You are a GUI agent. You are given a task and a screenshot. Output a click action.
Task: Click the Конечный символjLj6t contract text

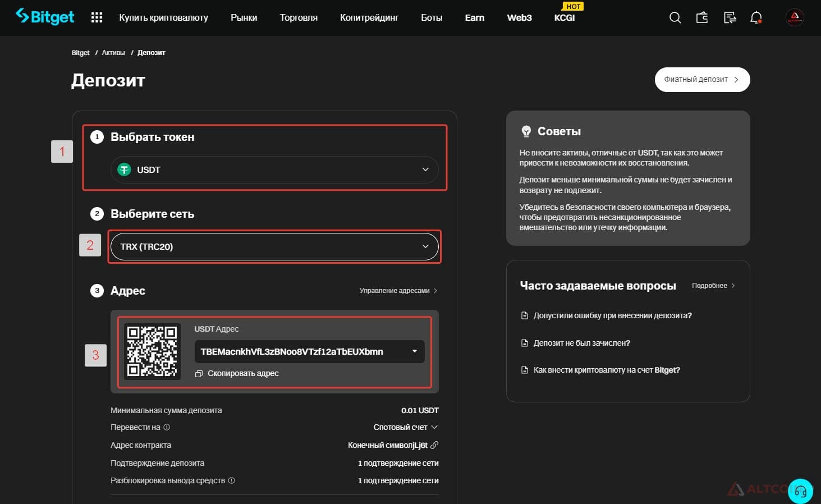(388, 445)
